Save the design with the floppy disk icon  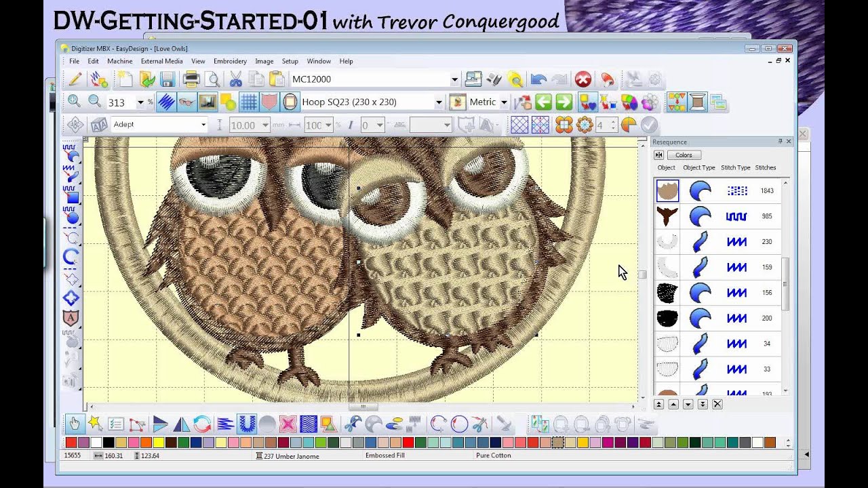pos(167,80)
